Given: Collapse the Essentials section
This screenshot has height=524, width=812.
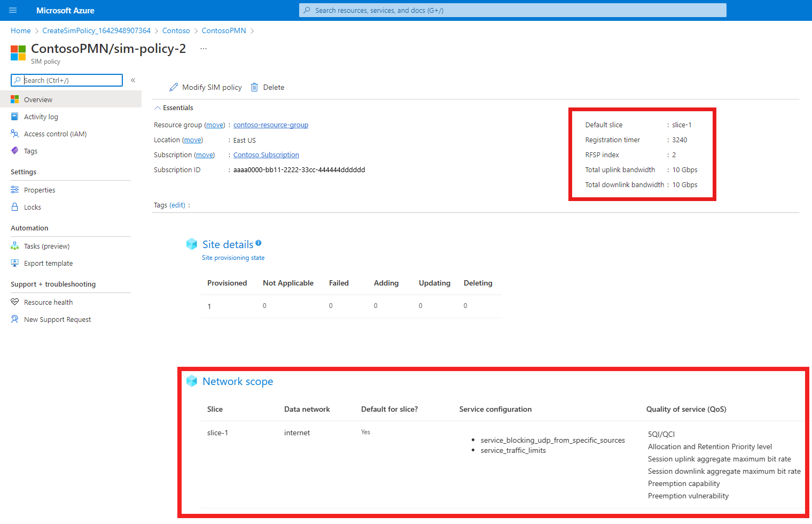Looking at the screenshot, I should (174, 107).
